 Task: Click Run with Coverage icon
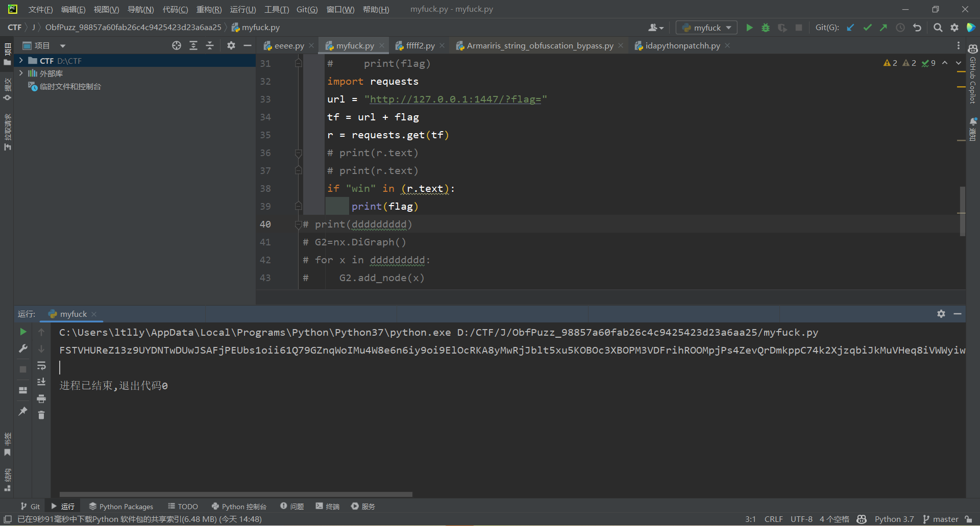point(782,28)
